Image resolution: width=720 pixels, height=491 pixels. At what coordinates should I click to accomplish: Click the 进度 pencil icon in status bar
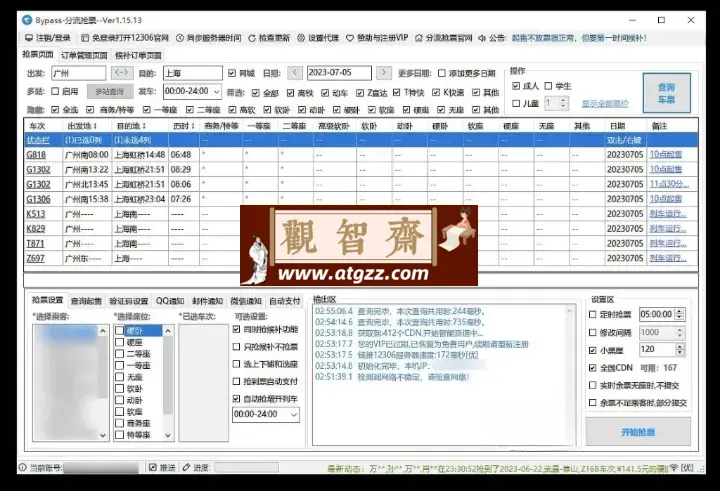[186, 468]
